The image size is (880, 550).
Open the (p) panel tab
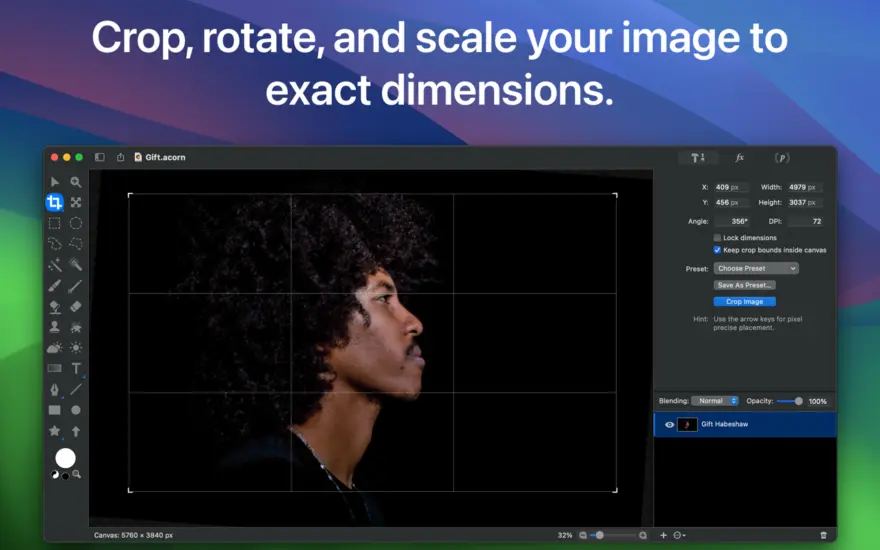coord(782,158)
